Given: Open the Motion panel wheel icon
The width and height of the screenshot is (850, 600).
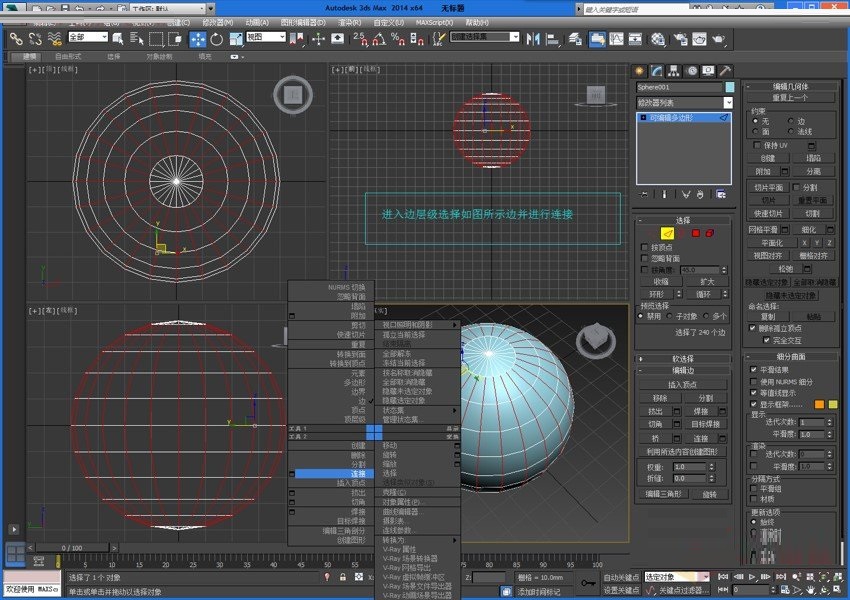Looking at the screenshot, I should click(x=691, y=71).
